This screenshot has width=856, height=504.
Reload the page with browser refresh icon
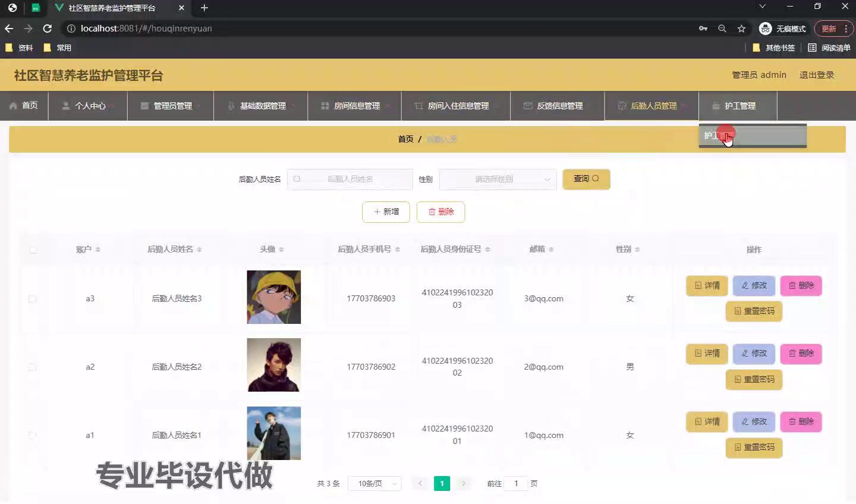(x=48, y=29)
